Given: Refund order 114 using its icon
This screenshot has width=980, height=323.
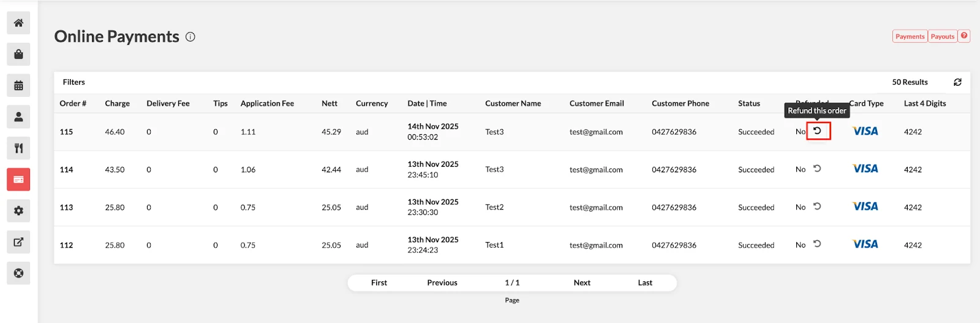Looking at the screenshot, I should (x=817, y=169).
